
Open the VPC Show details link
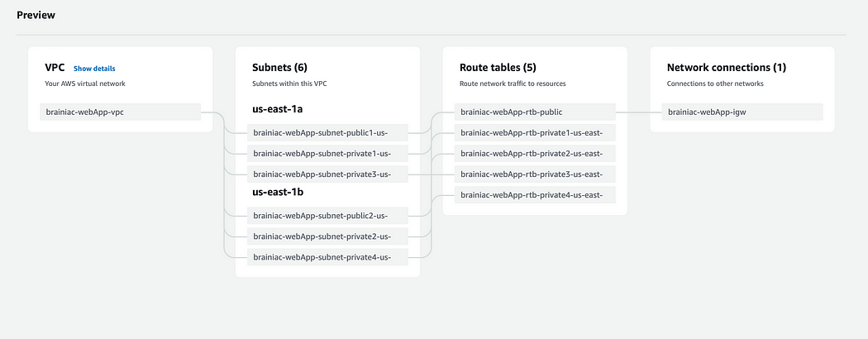click(94, 69)
